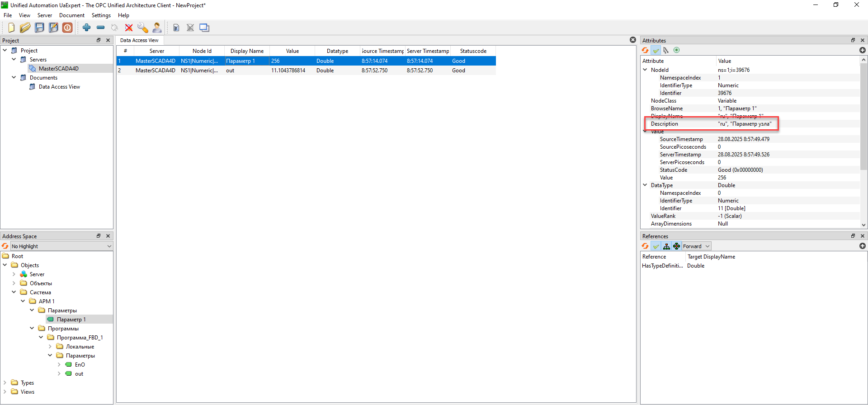Refresh the Attributes panel with orange arrows

[x=645, y=50]
